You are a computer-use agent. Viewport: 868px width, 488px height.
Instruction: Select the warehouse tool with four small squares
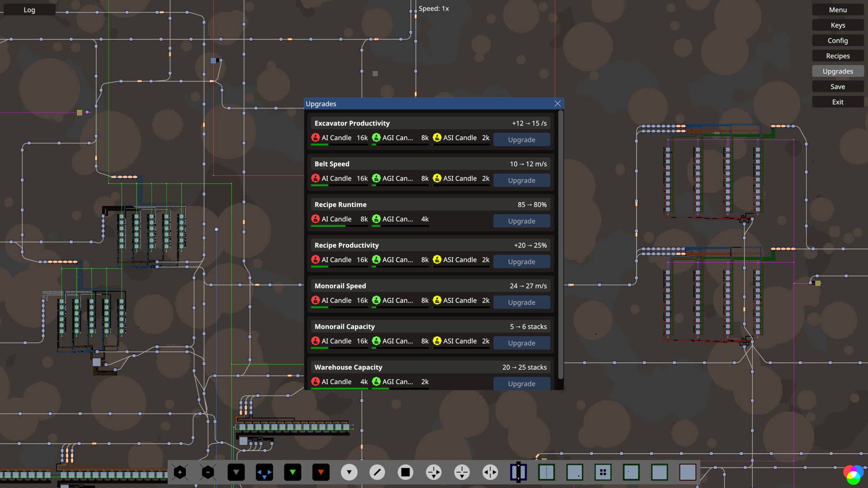(x=603, y=472)
